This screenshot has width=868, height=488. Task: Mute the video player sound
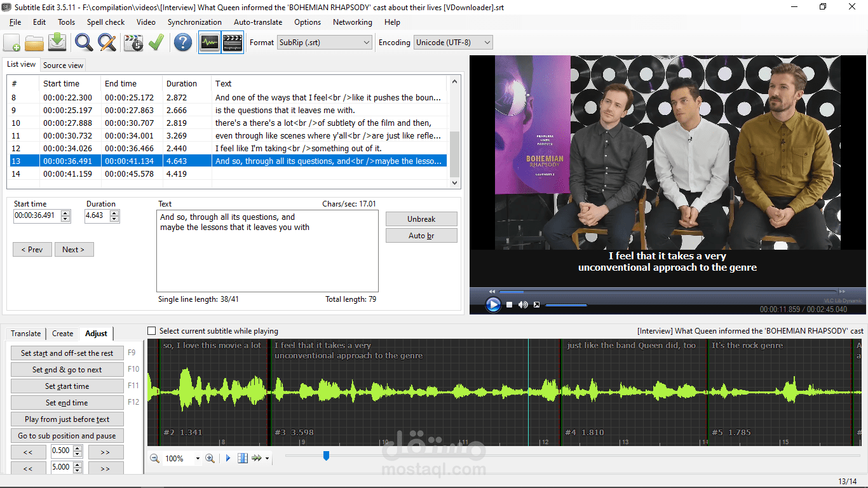(x=523, y=305)
